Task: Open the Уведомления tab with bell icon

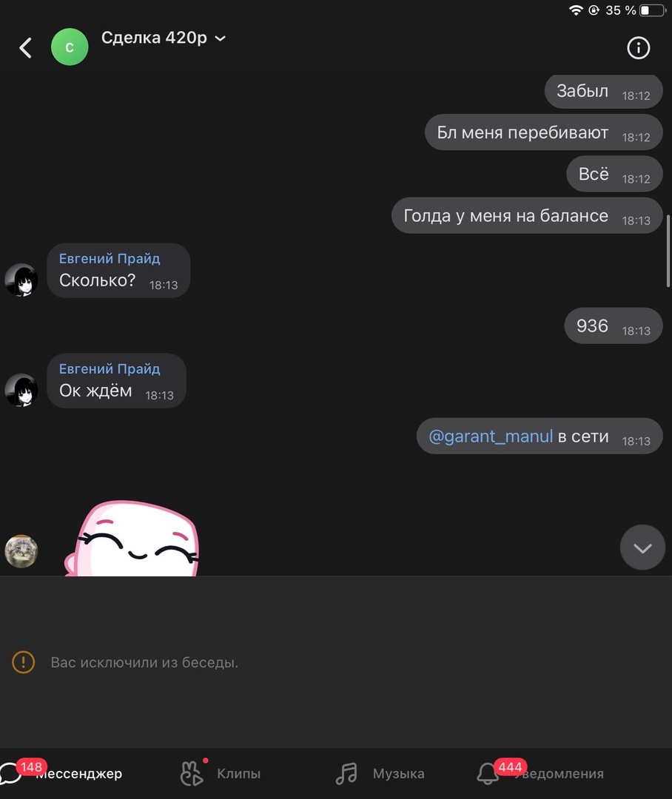Action: (540, 773)
